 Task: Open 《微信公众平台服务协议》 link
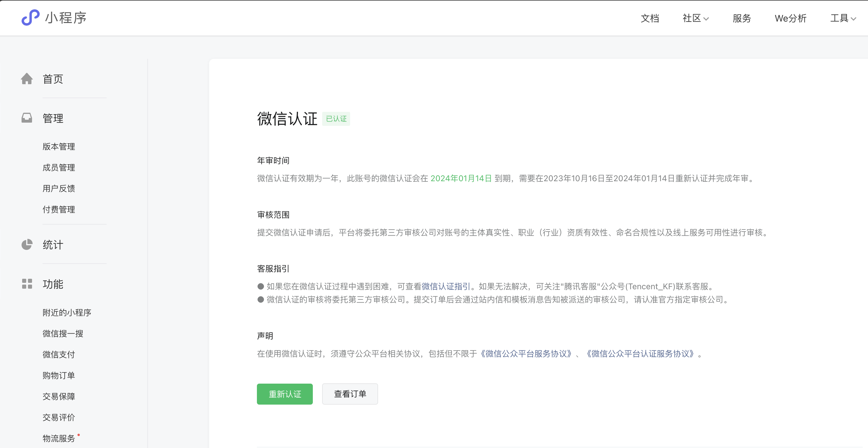coord(526,354)
